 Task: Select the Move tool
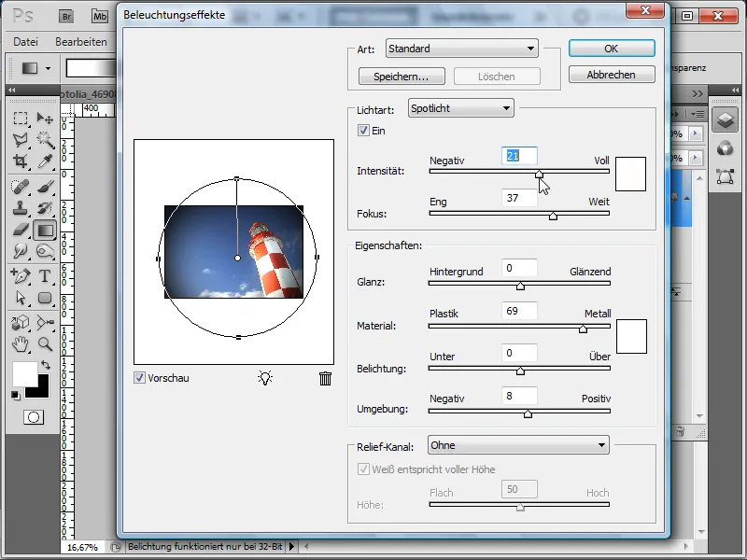(45, 119)
